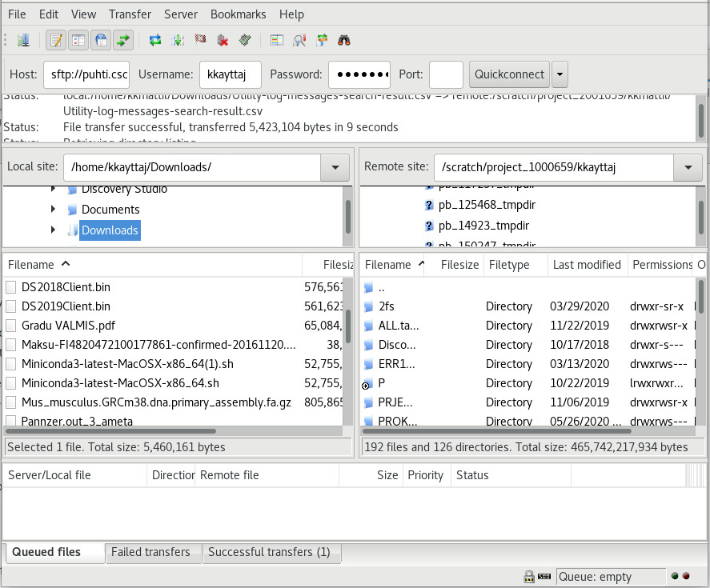Toggle directory comparison icon
This screenshot has height=588, width=710.
click(299, 40)
